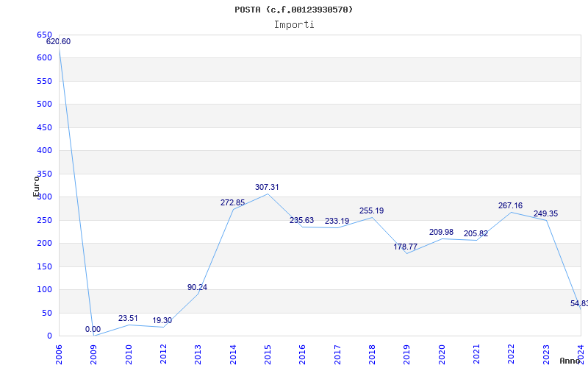Click the 255.19 data point label
Screen dimensions: 588x368
371,210
